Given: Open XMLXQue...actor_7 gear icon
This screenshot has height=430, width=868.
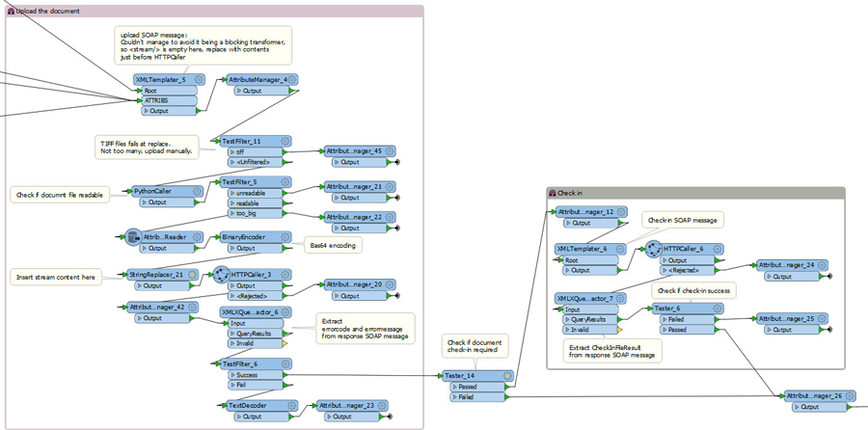Looking at the screenshot, I should click(620, 299).
